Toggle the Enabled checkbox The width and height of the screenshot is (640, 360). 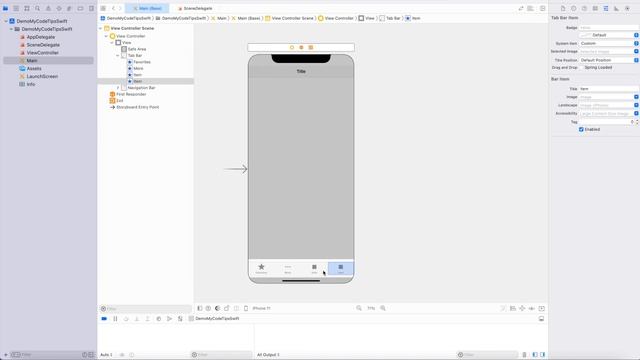581,129
